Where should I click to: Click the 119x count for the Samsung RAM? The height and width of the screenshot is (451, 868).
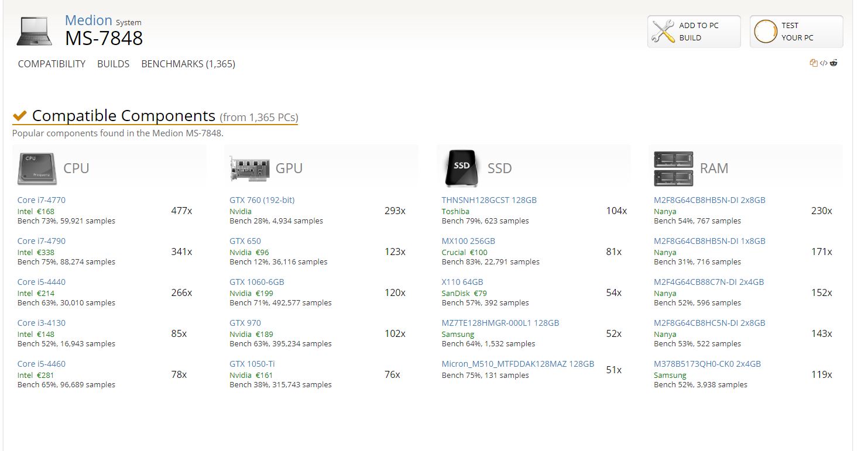point(822,374)
